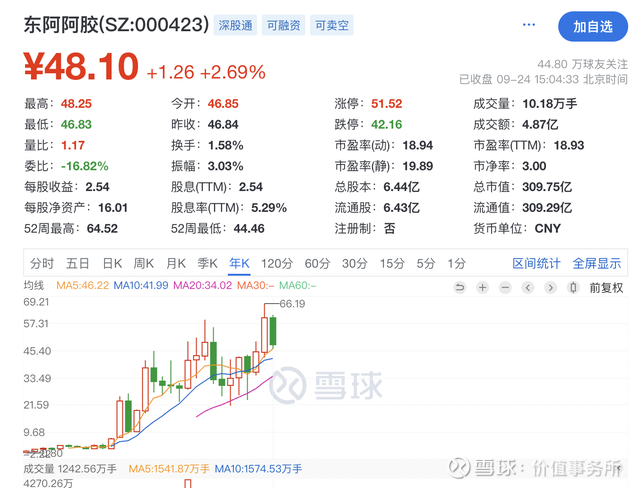Open the three-dot more options menu
The image size is (640, 488).
[529, 25]
